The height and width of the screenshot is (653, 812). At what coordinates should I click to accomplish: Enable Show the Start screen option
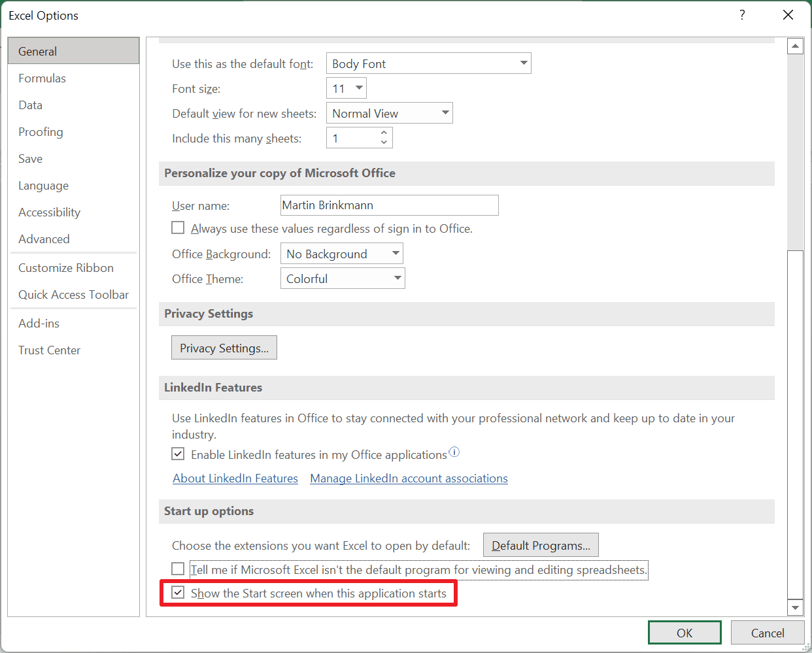tap(178, 592)
